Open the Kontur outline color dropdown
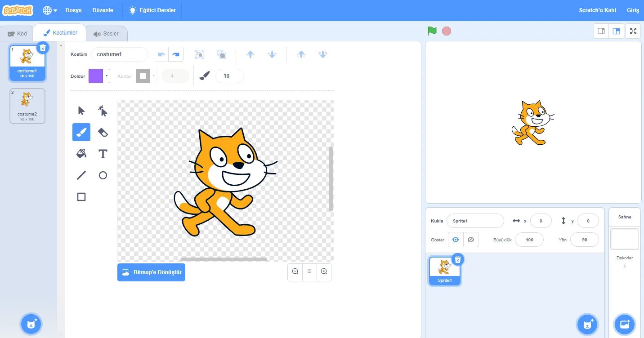This screenshot has width=644, height=338. [154, 76]
